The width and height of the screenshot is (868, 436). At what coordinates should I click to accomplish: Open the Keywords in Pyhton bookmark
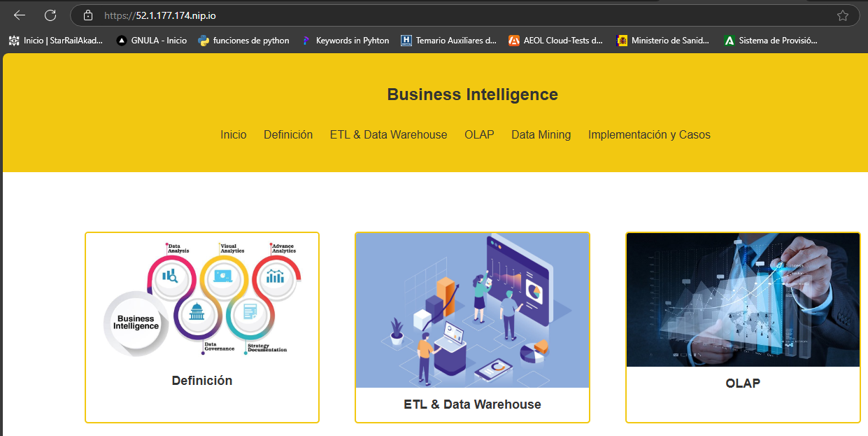coord(346,41)
